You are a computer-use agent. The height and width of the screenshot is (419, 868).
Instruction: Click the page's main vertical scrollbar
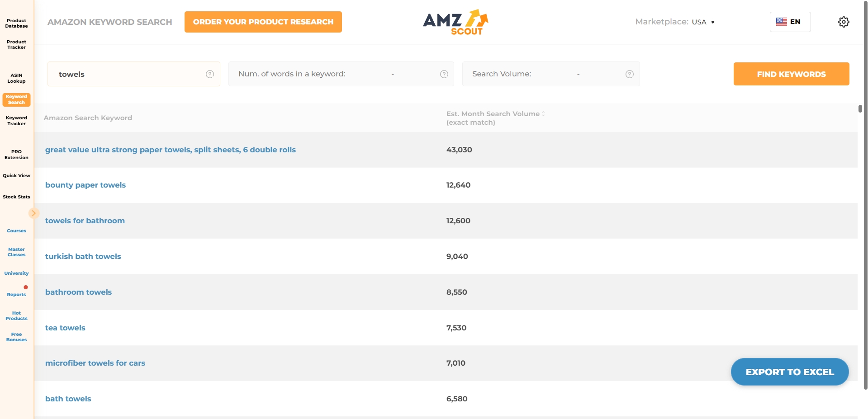[x=866, y=194]
